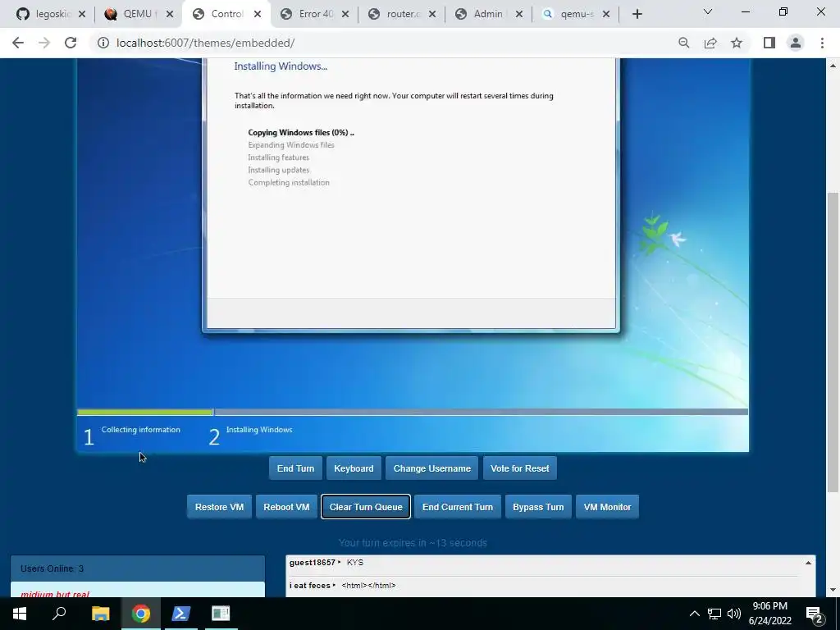Click Clear Turn Queue button
Screen dimensions: 840x630
366,507
